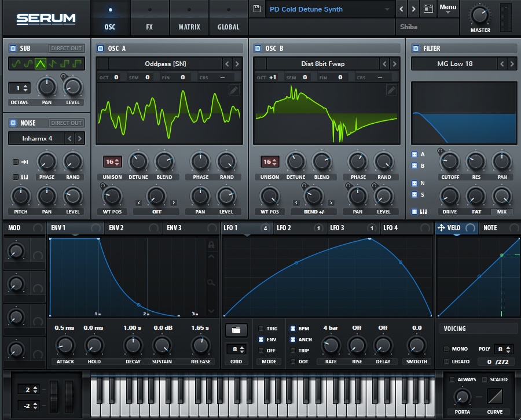Click the filter MIX label button
521x420 pixels.
(x=502, y=212)
